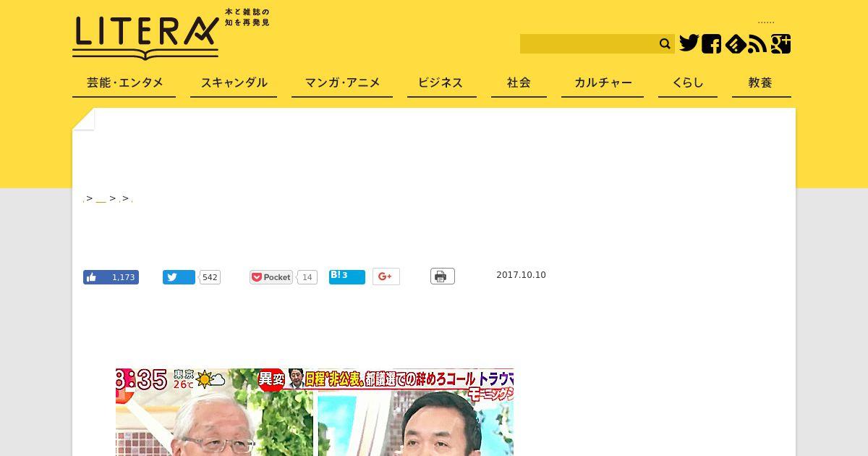Screen dimensions: 868x456
Task: Open the 芸能・エンタメ category
Action: click(x=124, y=83)
